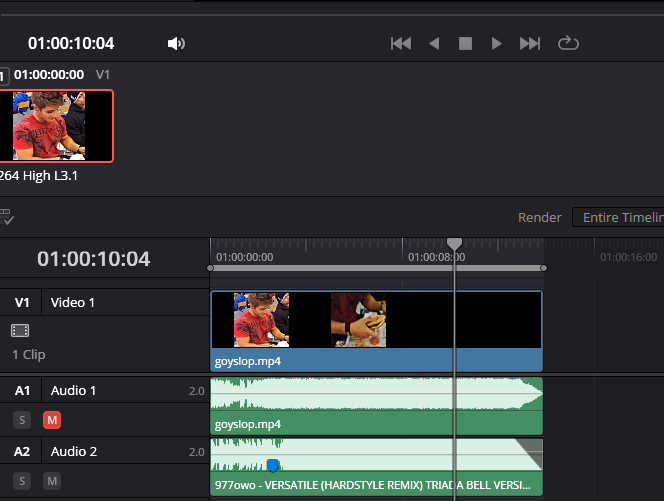This screenshot has height=501, width=664.
Task: Jump to first frame of timeline
Action: coord(401,43)
